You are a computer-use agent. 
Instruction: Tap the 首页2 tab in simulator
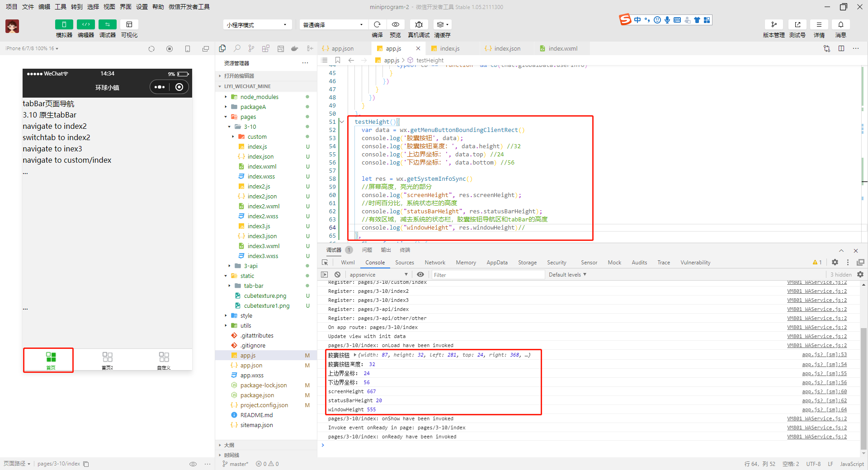107,360
